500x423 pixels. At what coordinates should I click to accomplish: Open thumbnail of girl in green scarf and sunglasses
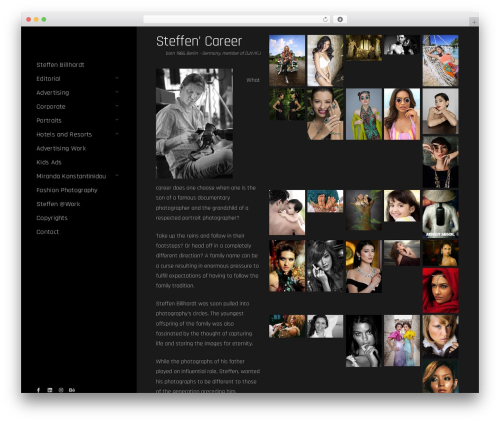point(364,114)
